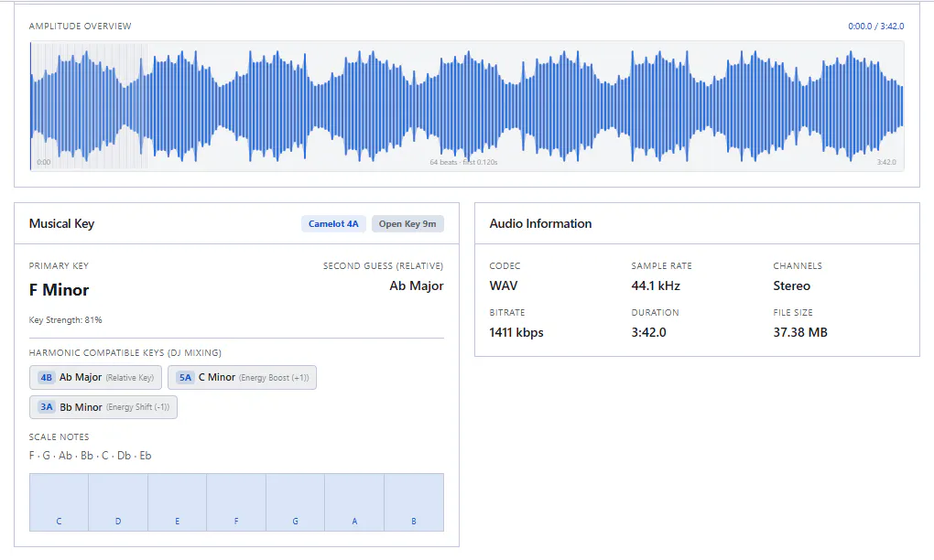This screenshot has height=560, width=934.
Task: Click the C Minor energy boost chip
Action: pos(242,377)
